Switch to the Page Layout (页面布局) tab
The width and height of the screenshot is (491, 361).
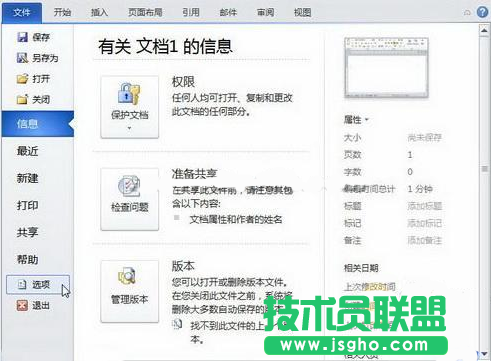pos(145,13)
